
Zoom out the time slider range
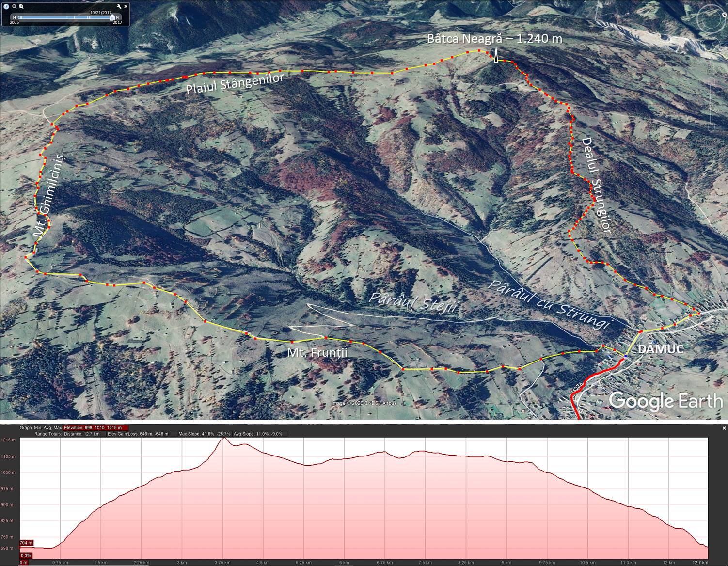pyautogui.click(x=15, y=6)
